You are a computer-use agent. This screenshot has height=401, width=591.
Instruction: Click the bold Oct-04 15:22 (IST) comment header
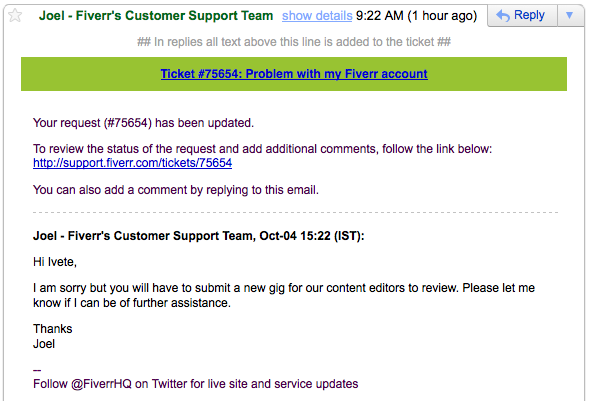[199, 236]
